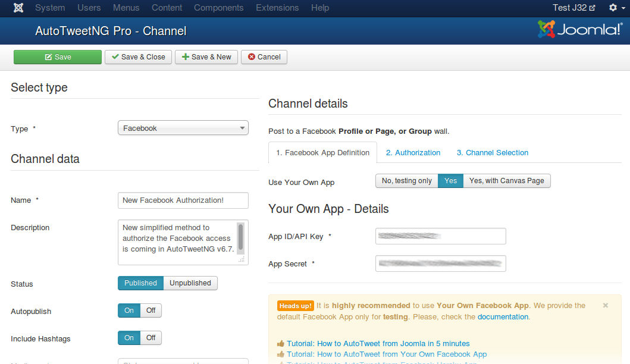Open the Test J32 site link

573,8
